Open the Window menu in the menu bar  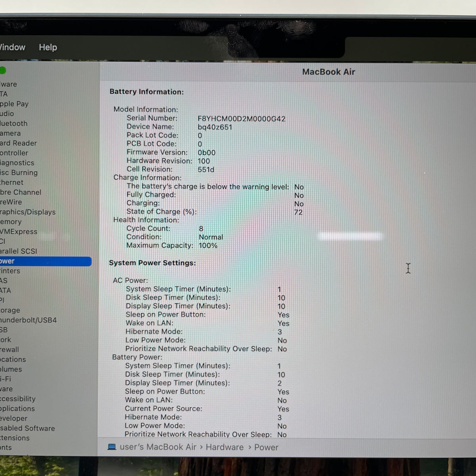coord(12,47)
